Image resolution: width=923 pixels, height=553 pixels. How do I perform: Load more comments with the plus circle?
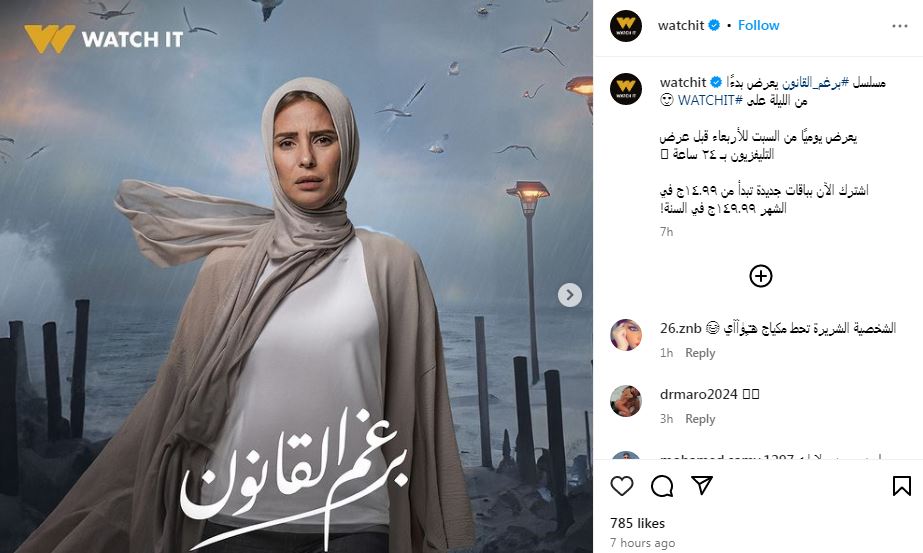tap(761, 276)
